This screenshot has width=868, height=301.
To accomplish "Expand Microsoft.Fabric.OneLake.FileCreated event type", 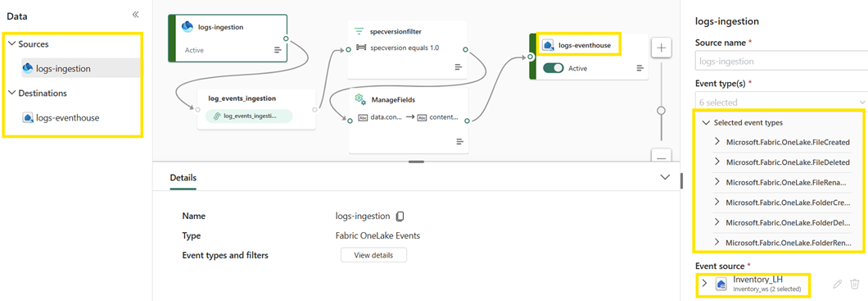I will (717, 142).
